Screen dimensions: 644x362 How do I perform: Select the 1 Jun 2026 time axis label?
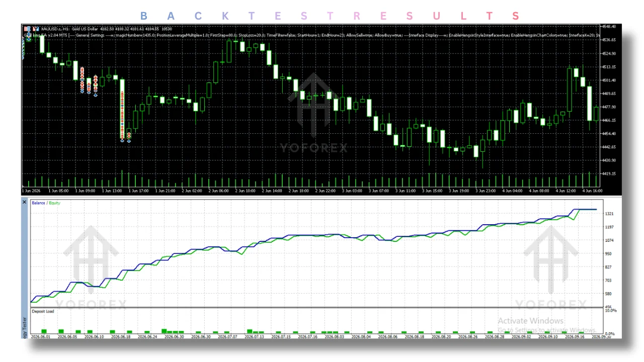[x=31, y=191]
